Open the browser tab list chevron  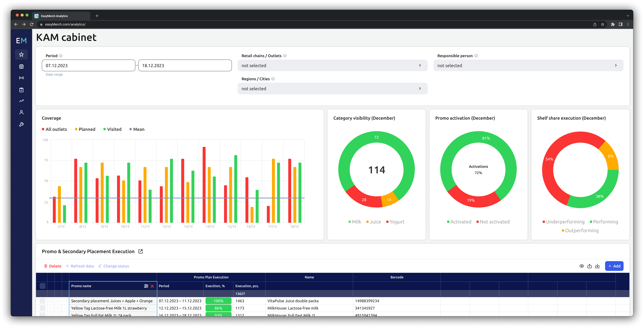(x=628, y=16)
